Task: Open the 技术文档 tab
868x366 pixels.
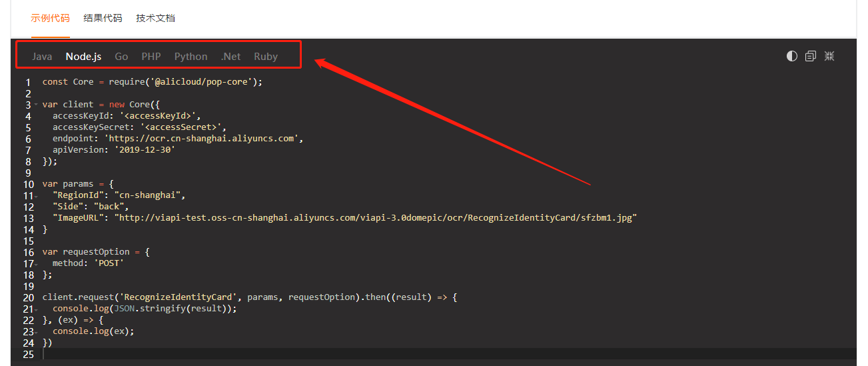Action: 155,18
